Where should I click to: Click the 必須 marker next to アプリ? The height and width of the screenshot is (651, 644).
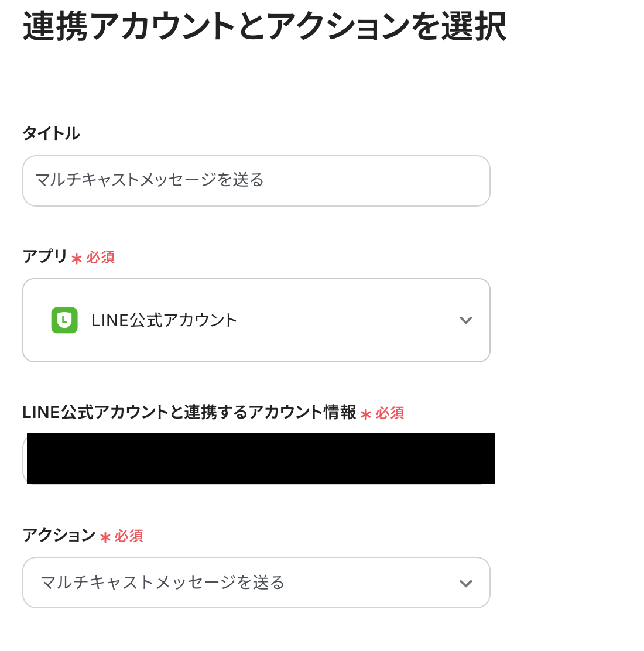(x=101, y=258)
